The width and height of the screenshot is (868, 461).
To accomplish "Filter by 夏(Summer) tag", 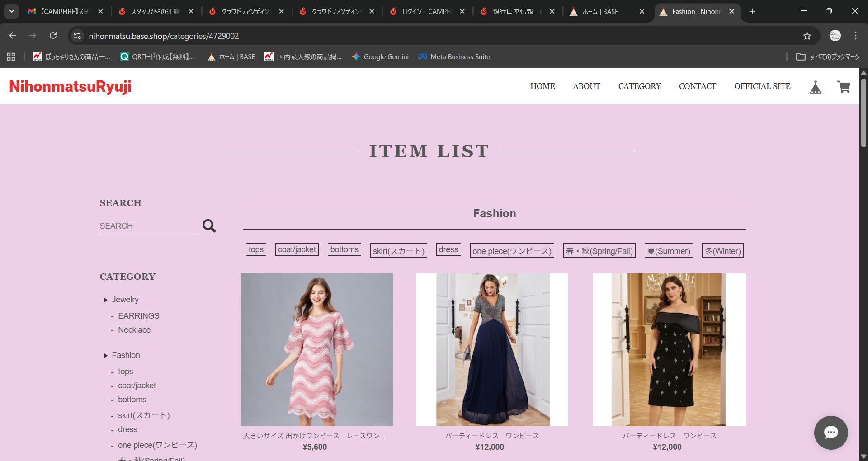I will click(669, 251).
